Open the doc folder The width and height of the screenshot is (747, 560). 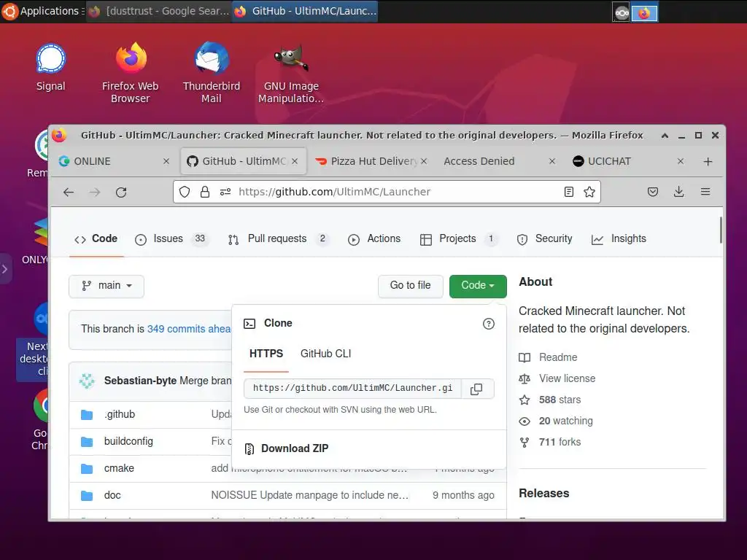[112, 495]
